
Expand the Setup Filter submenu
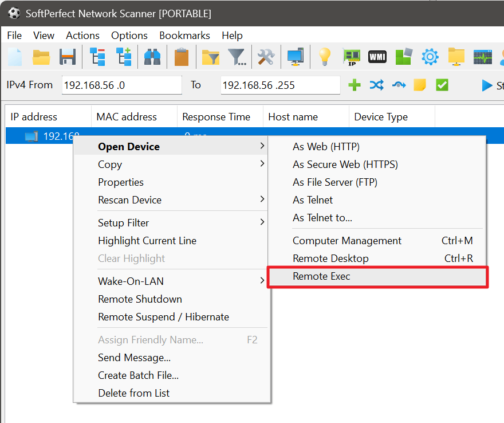click(x=171, y=223)
